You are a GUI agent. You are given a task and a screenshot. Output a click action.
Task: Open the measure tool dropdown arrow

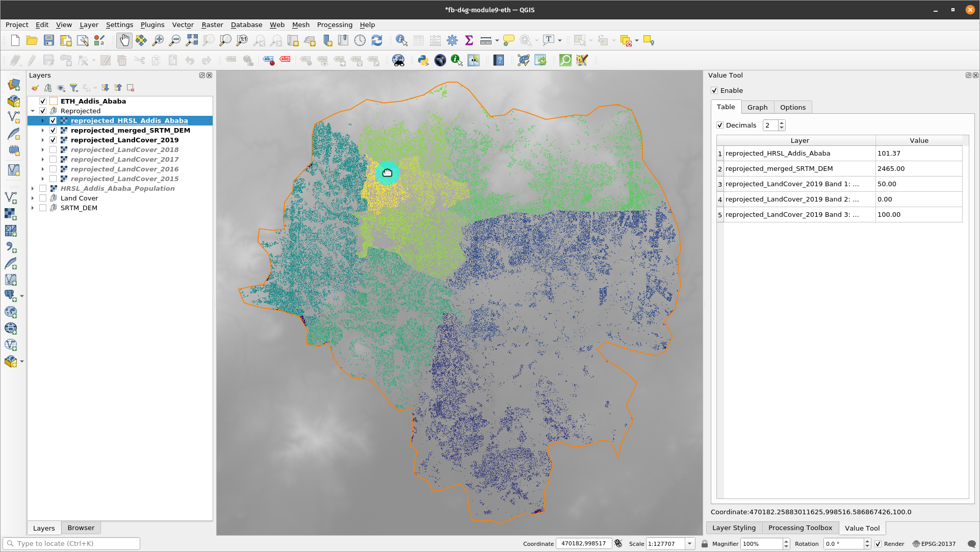click(497, 41)
